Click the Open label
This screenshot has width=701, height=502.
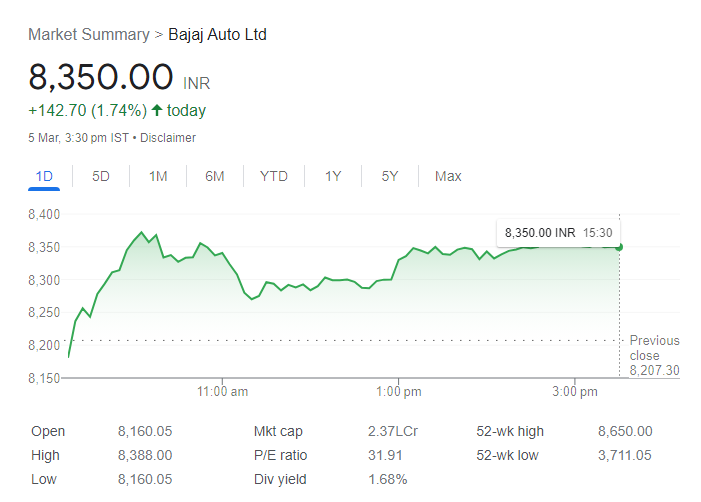coord(48,431)
